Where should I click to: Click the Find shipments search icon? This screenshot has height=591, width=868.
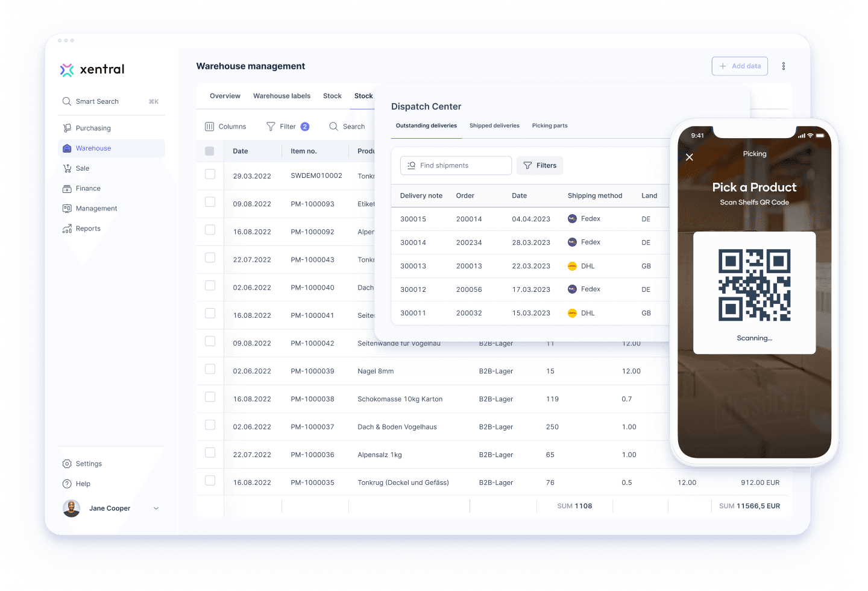click(x=412, y=165)
